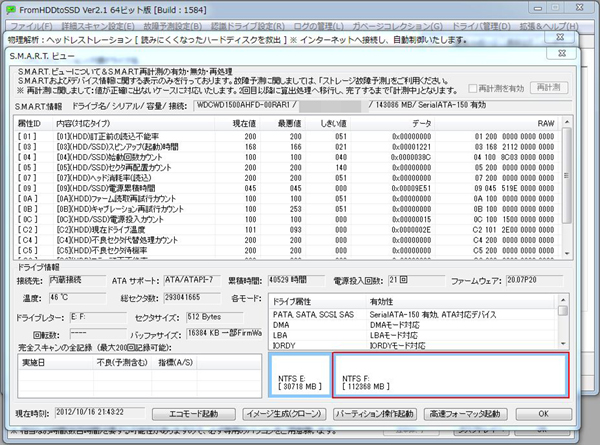Open the 拡張&ヘルプ(H) menu
Viewport: 600px width, 445px height.
[549, 26]
